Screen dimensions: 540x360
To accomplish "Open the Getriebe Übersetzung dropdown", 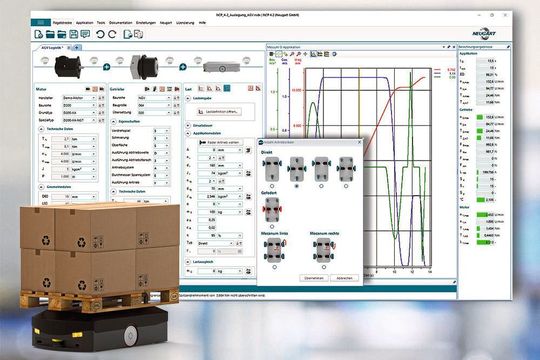I will [154, 113].
